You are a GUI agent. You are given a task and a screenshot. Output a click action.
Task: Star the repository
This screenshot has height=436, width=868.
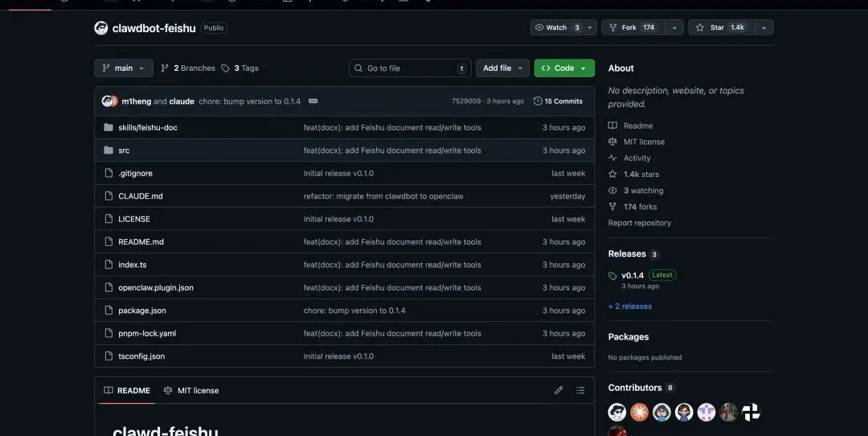721,27
